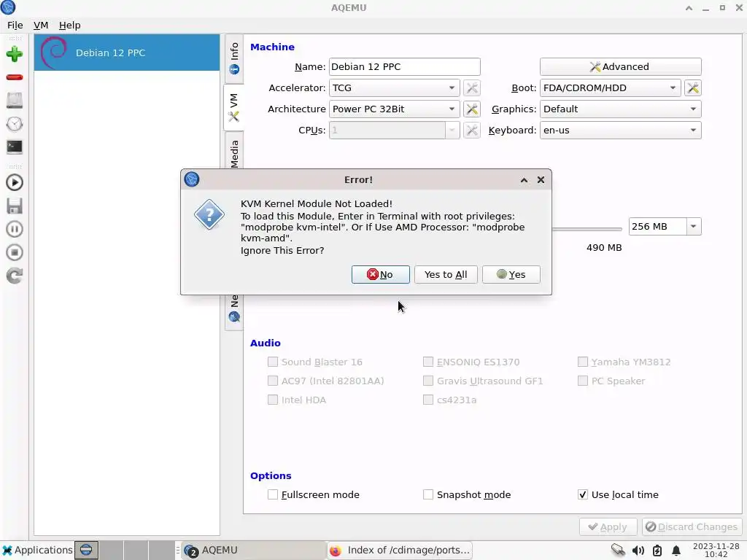The image size is (747, 560).
Task: Open the Boot FDA/CDROM/HDD dropdown
Action: click(610, 87)
